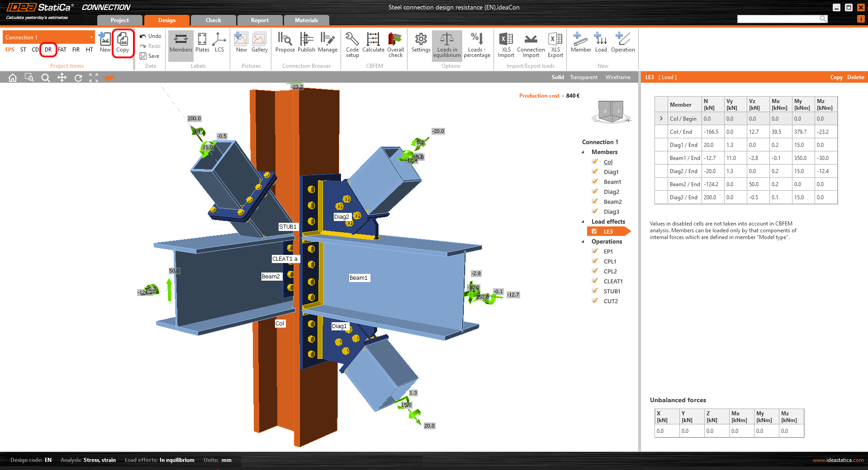
Task: Collapse the Operations tree section
Action: click(x=583, y=242)
